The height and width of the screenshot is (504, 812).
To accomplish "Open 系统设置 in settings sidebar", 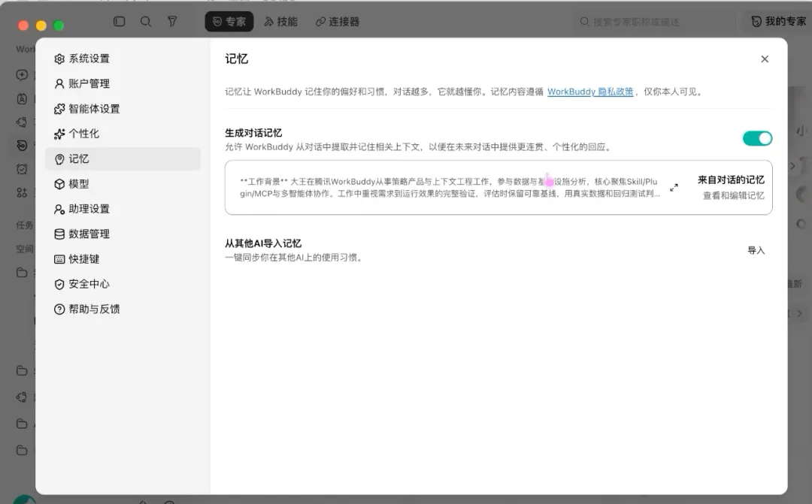I will point(123,59).
